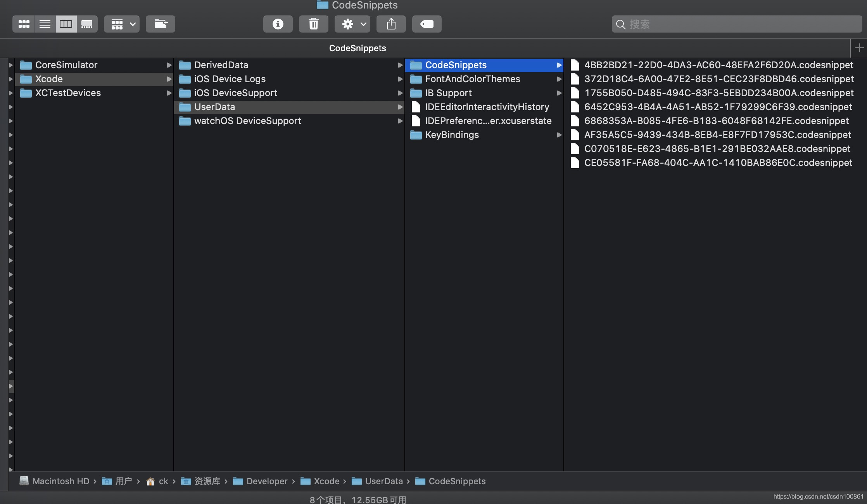
Task: Open the DerivedData folder
Action: 221,65
